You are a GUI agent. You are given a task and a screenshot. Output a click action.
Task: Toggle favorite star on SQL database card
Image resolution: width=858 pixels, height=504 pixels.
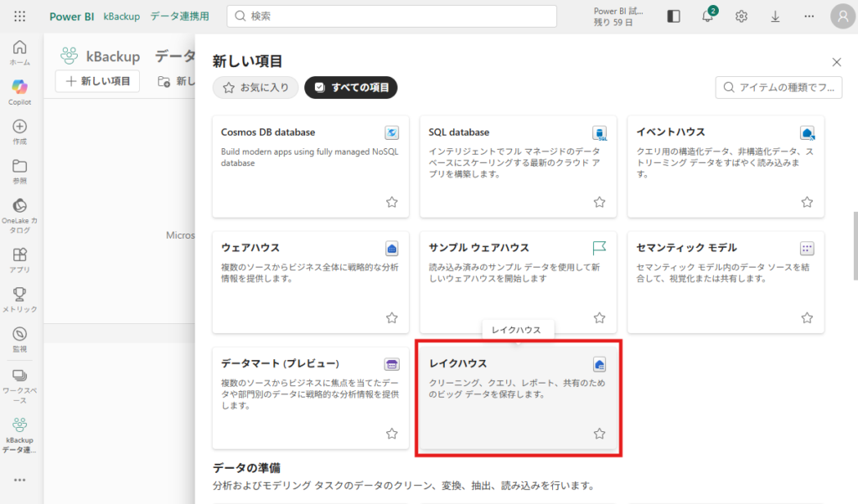pos(599,202)
